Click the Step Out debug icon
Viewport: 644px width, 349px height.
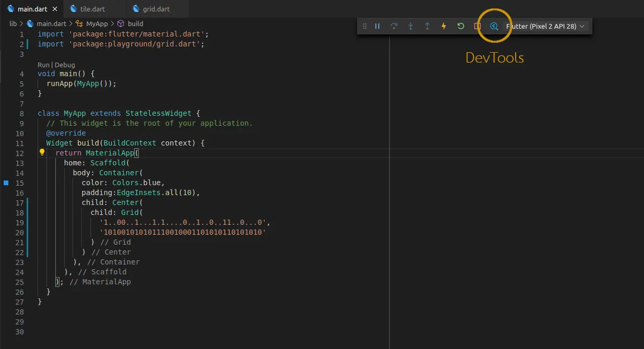pyautogui.click(x=427, y=26)
